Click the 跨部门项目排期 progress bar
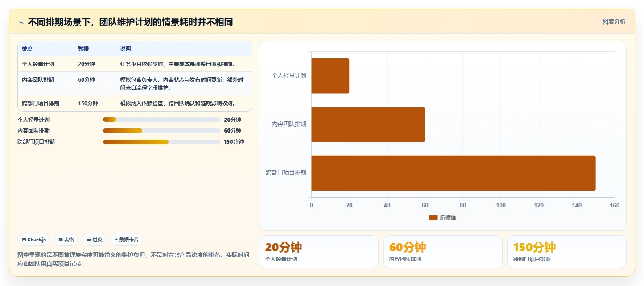Viewport: 644px width, 286px height. click(x=161, y=142)
